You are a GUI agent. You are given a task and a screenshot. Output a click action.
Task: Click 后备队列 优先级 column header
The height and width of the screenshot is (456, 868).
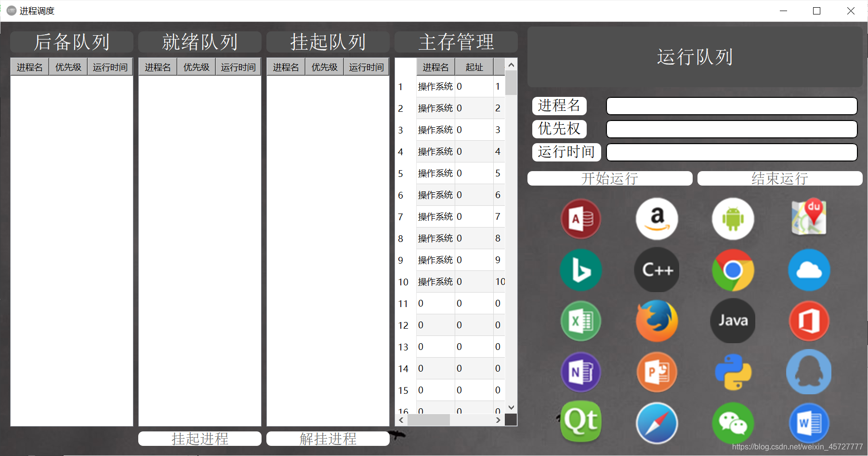pos(68,67)
